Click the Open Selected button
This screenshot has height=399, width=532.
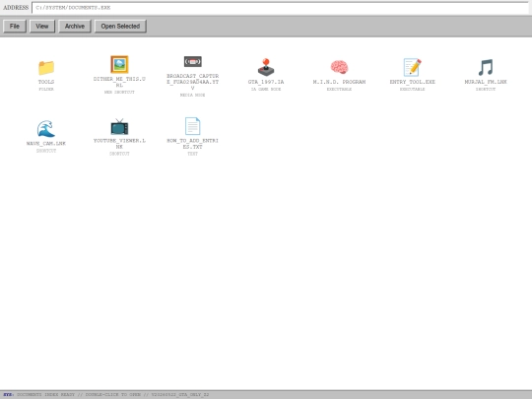tap(120, 27)
